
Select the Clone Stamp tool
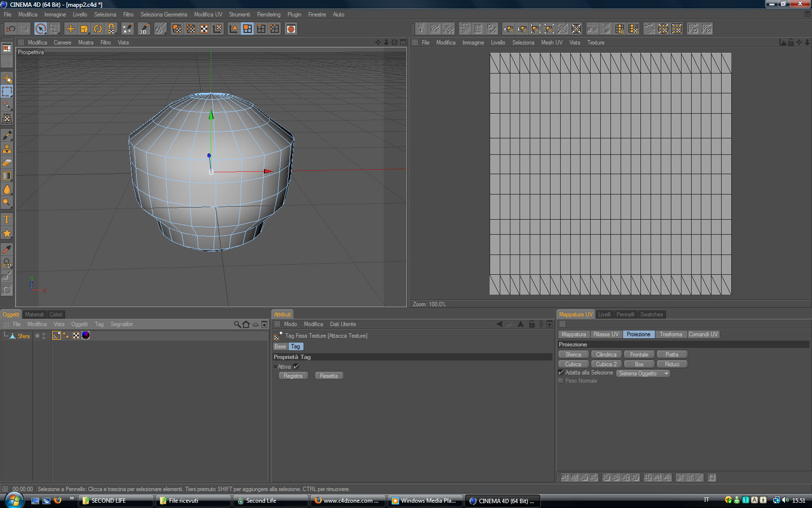tap(7, 149)
